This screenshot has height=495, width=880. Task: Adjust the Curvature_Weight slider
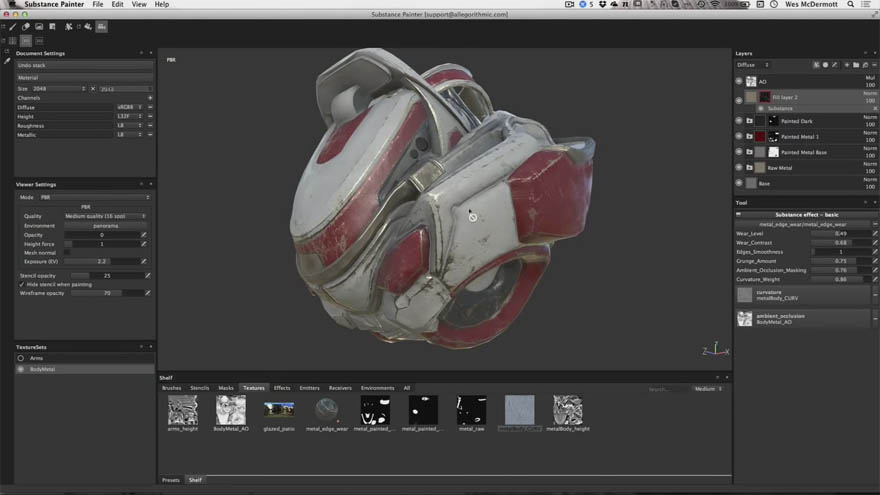(841, 279)
